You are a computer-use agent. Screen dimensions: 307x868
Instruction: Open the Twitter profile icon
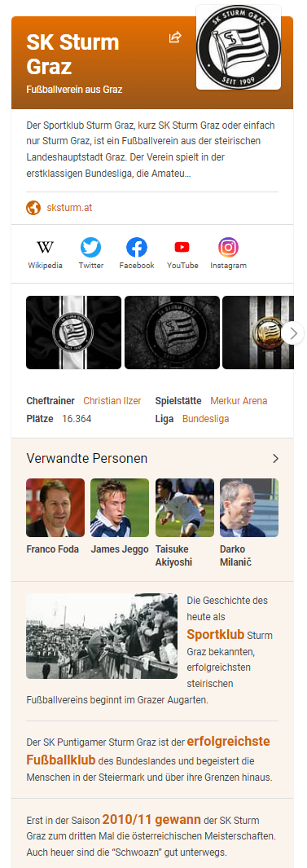click(90, 247)
